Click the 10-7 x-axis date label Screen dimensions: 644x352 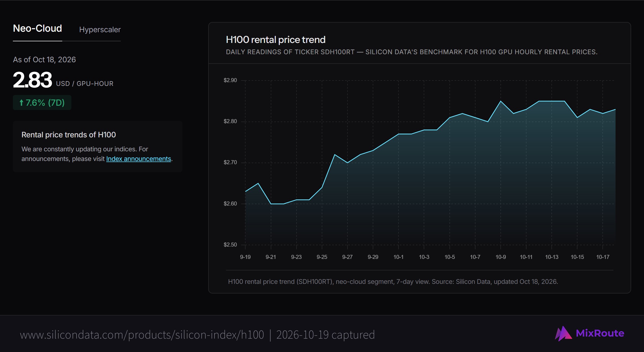pos(475,257)
